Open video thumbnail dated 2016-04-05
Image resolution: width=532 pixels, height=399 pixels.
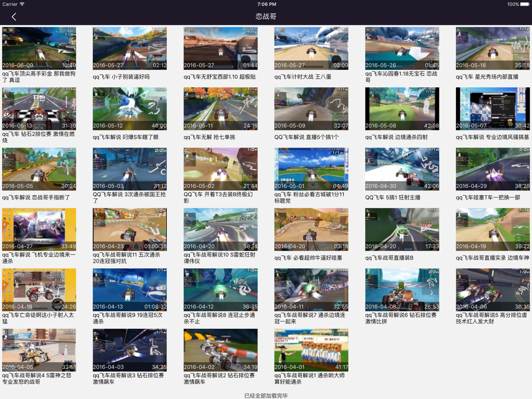(39, 350)
